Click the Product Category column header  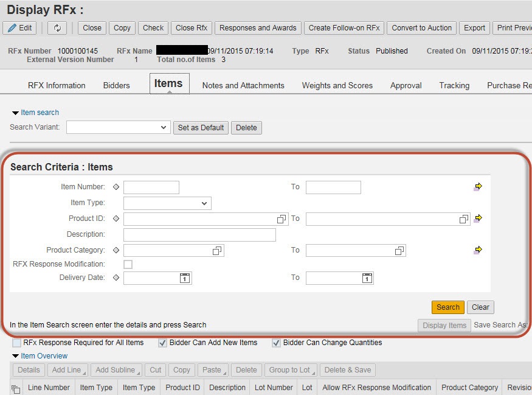coord(469,388)
